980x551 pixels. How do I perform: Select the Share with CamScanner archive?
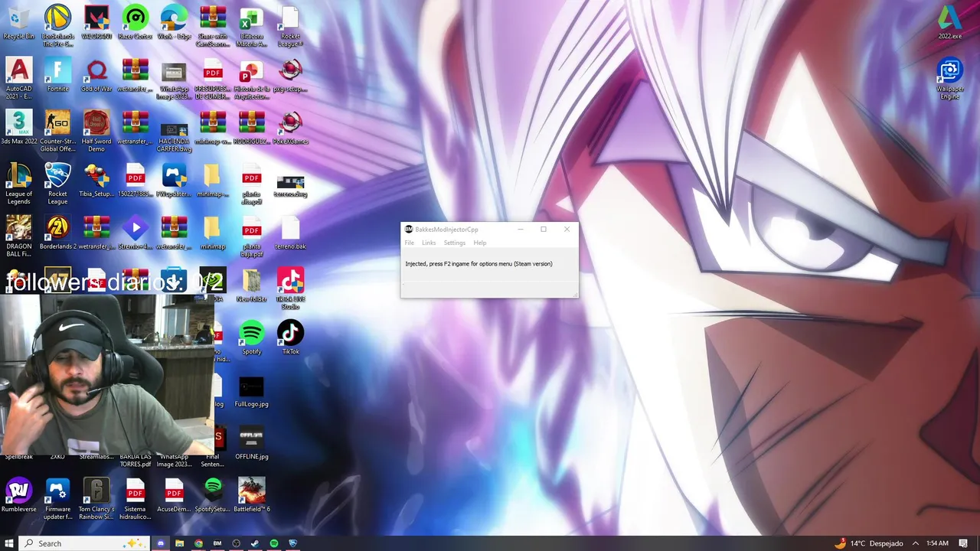pyautogui.click(x=213, y=25)
